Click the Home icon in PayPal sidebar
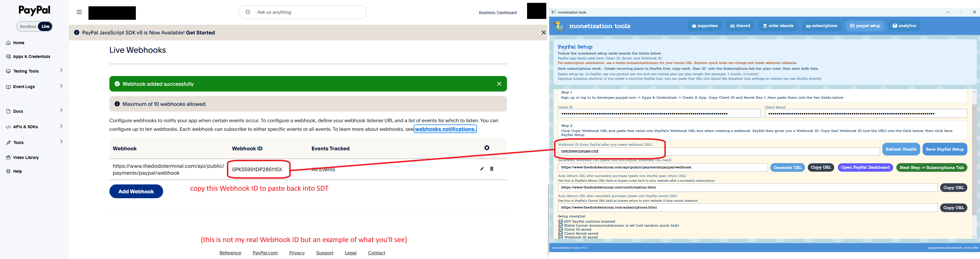Viewport: 980px width, 259px height. click(8, 43)
